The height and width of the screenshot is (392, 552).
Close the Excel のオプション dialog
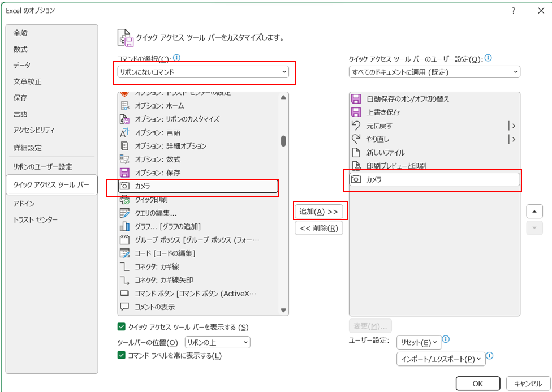541,11
